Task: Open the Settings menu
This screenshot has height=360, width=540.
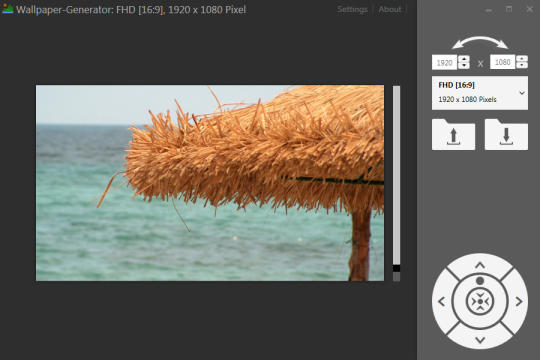Action: (x=352, y=9)
